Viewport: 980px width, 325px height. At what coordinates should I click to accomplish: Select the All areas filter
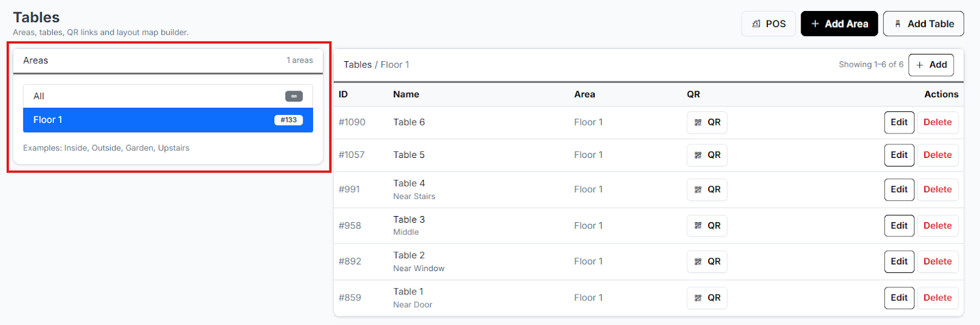point(167,96)
